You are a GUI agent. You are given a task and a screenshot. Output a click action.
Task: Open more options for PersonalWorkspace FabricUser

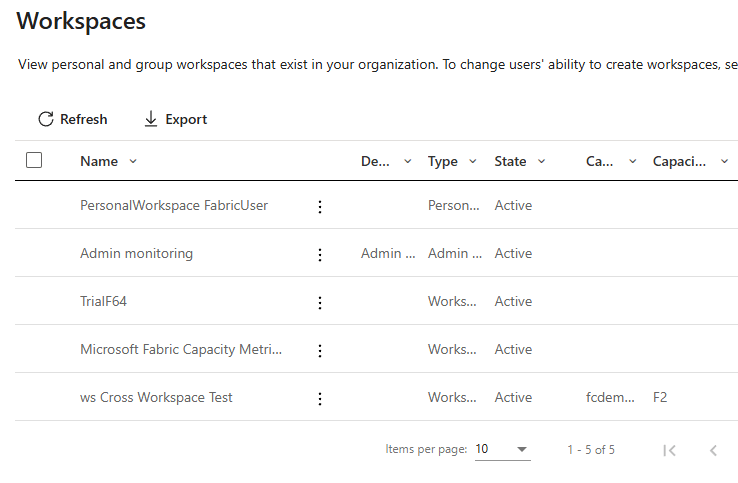tap(320, 206)
